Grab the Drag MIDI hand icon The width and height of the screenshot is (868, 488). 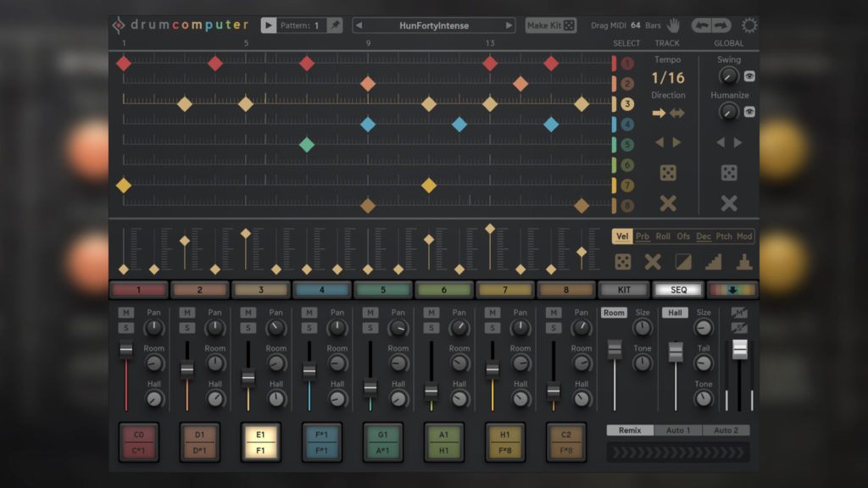[x=674, y=25]
